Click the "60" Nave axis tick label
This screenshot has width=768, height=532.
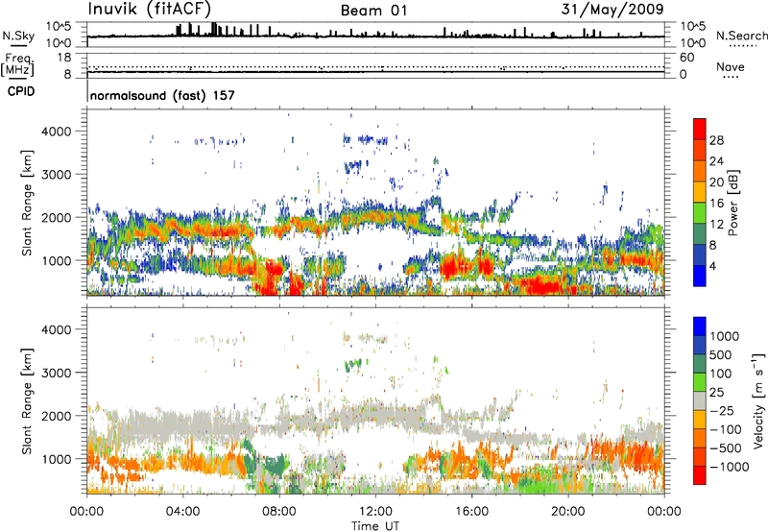click(686, 58)
